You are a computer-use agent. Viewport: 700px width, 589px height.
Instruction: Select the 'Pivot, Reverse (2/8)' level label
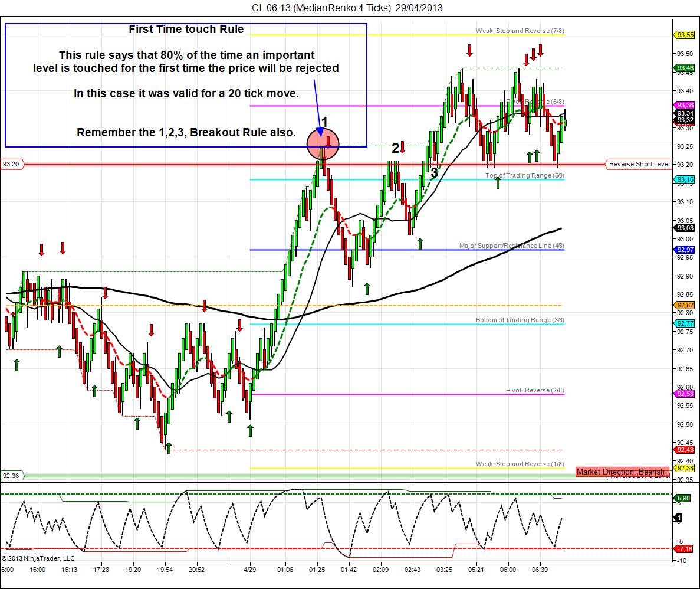pos(535,390)
